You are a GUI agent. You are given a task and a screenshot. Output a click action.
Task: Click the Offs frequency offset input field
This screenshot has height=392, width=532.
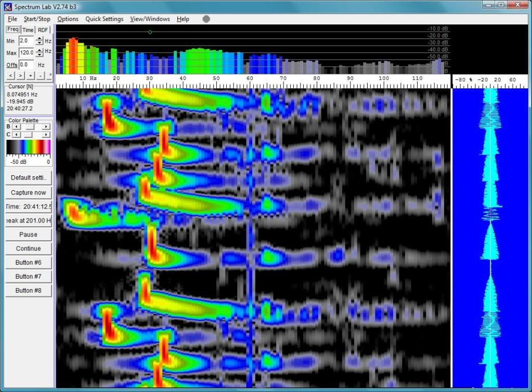[x=26, y=65]
